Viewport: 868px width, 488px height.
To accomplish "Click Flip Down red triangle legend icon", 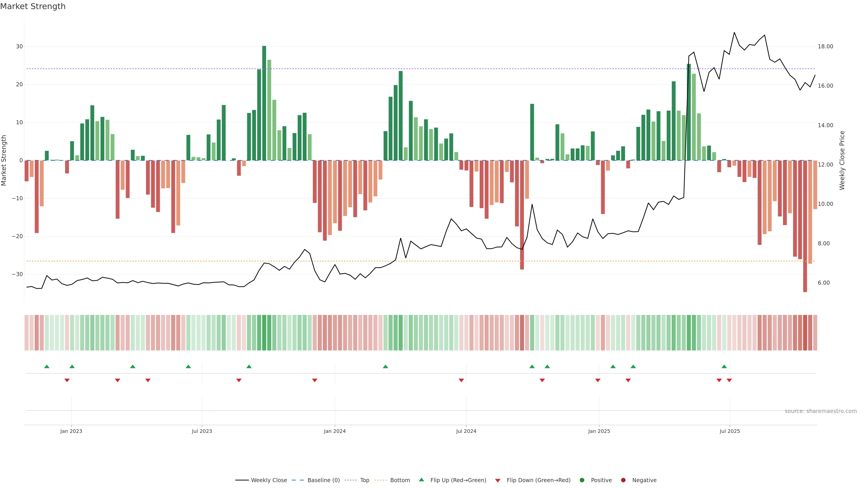I will pyautogui.click(x=498, y=481).
